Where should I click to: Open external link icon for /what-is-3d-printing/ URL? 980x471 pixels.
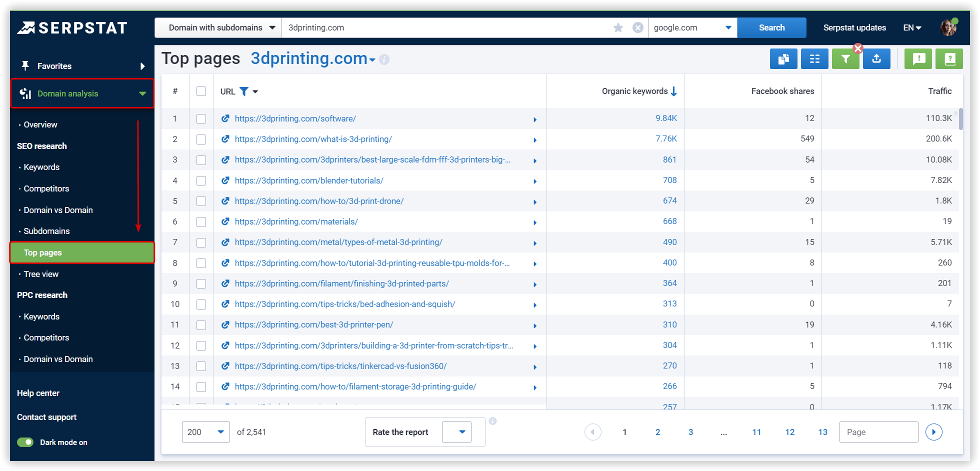coord(225,139)
